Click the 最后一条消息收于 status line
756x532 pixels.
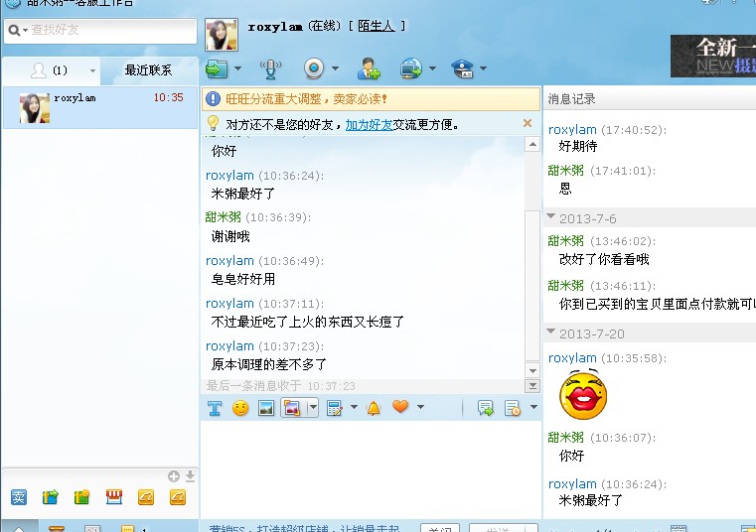coord(280,386)
